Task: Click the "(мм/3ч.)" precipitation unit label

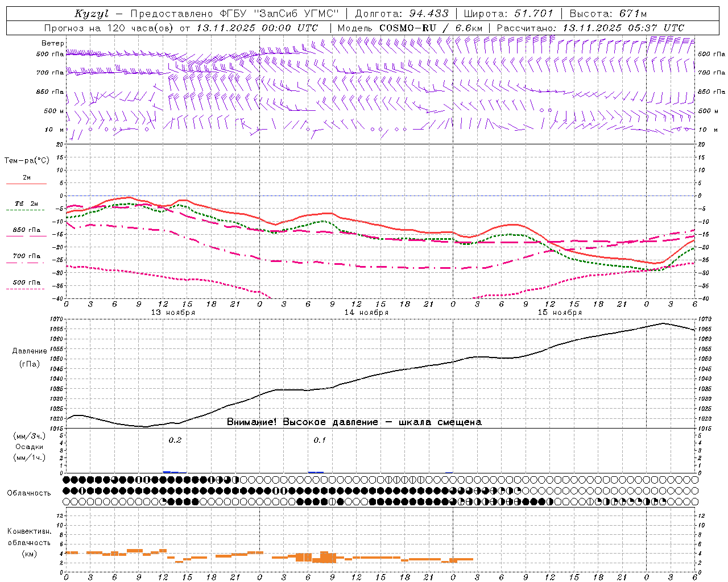Action: [x=29, y=436]
